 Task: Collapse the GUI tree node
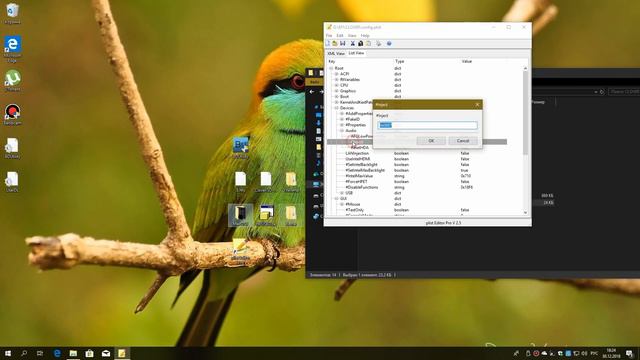tap(337, 198)
